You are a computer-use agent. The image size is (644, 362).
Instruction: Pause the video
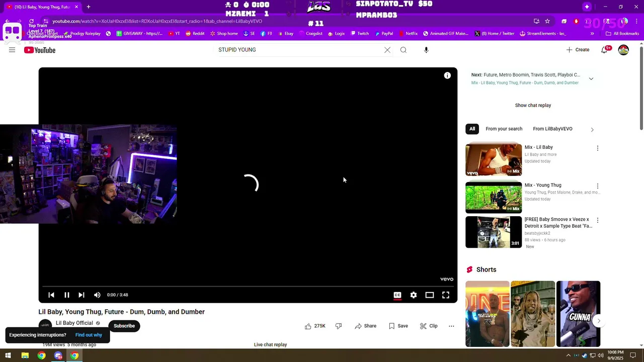(x=66, y=295)
